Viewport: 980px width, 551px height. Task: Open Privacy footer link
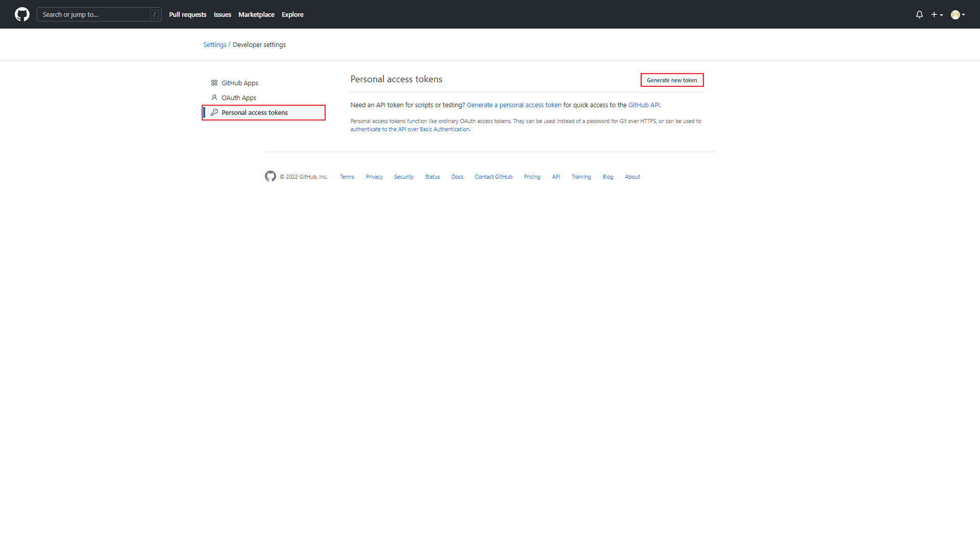tap(374, 177)
